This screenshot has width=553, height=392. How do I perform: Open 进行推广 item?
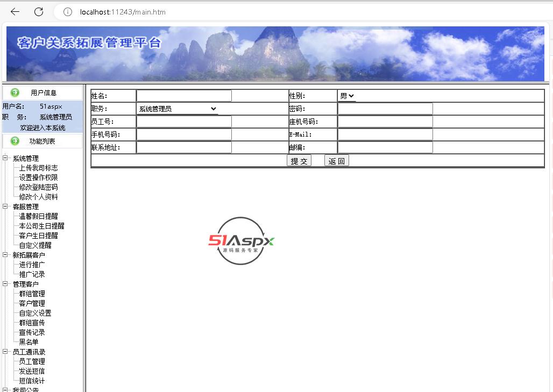(32, 265)
